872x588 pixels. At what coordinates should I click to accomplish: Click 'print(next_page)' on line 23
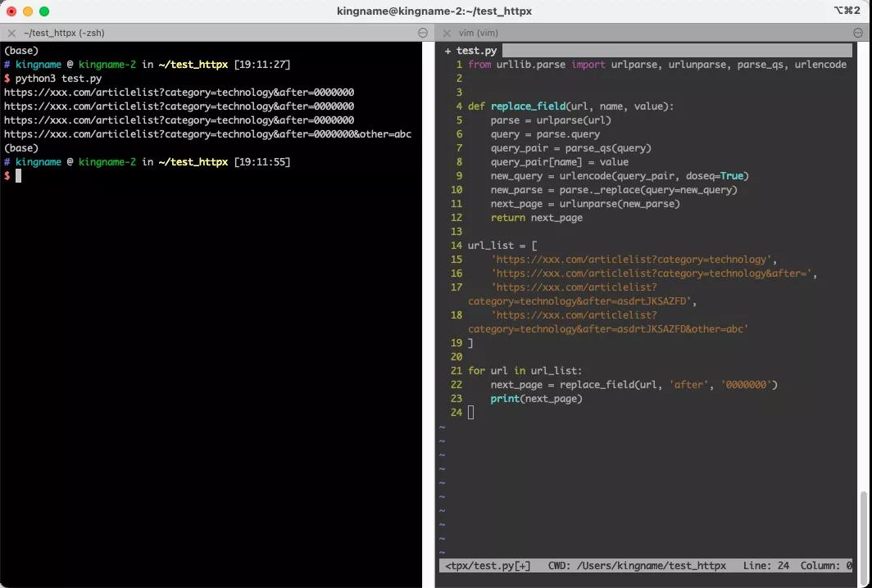[536, 398]
